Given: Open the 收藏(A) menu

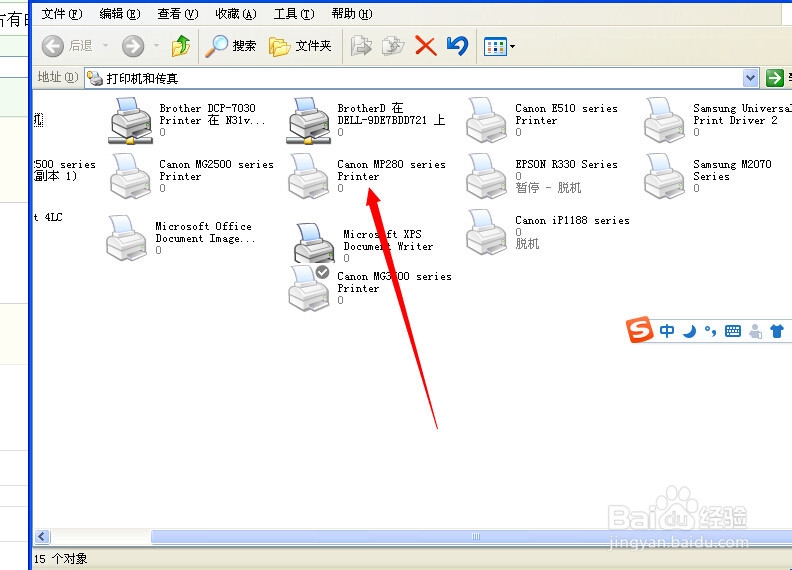Looking at the screenshot, I should pos(236,14).
